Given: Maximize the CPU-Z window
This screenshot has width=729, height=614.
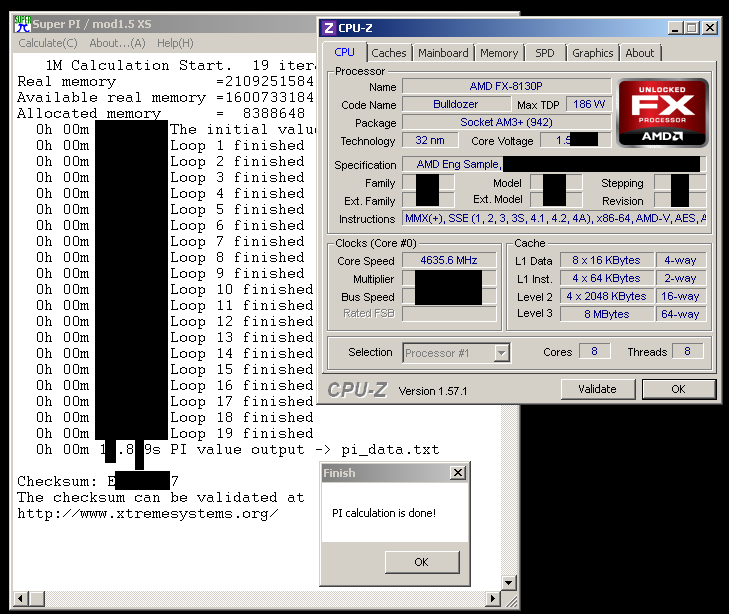Looking at the screenshot, I should pos(691,28).
